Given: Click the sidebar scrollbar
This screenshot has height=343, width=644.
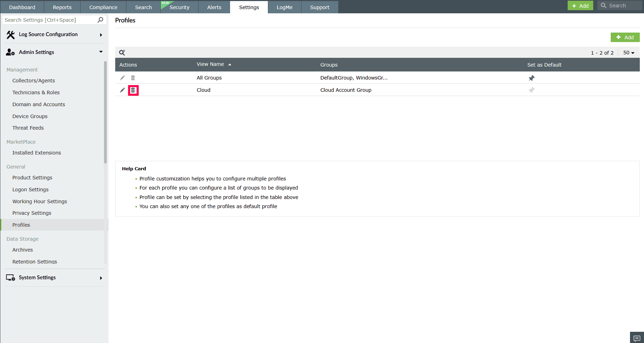Looking at the screenshot, I should (105, 112).
